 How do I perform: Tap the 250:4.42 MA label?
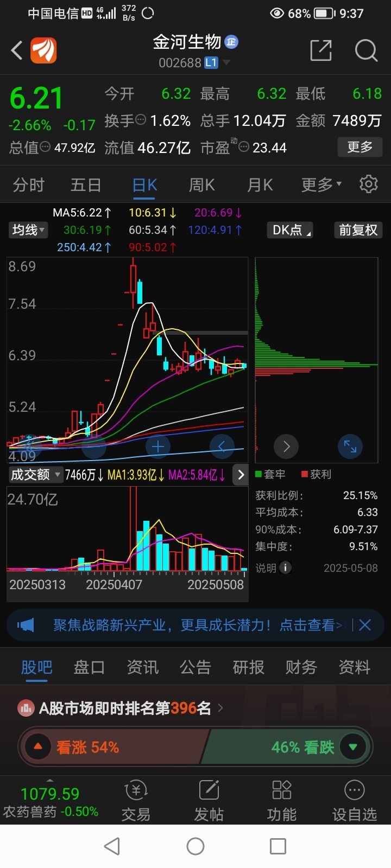(84, 247)
